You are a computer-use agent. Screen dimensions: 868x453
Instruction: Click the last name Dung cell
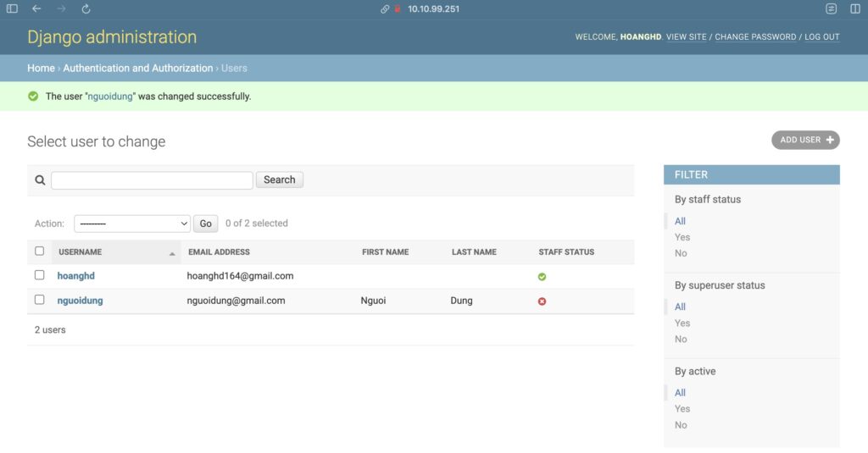[x=461, y=301]
